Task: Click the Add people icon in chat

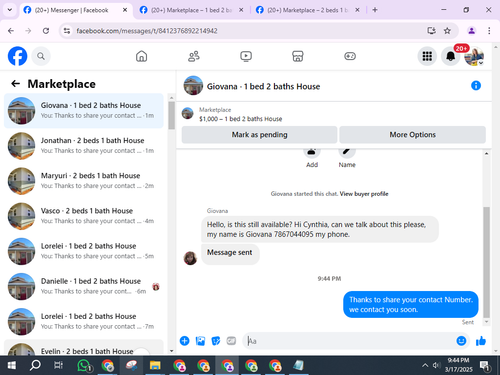Action: pos(312,152)
